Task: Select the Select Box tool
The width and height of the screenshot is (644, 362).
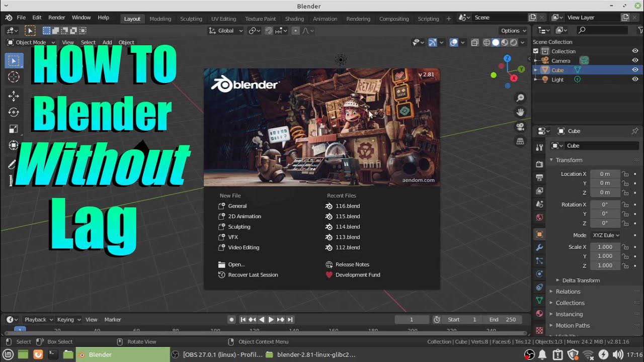Action: point(14,61)
